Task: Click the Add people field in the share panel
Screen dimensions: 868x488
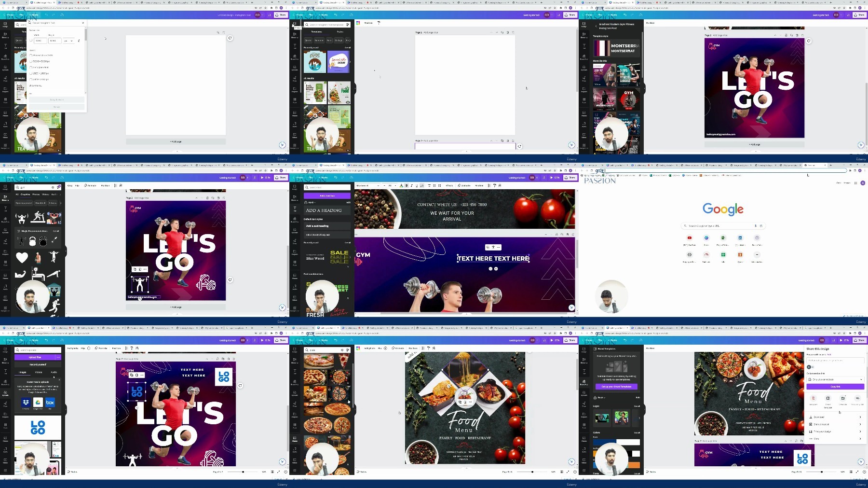Action: (x=835, y=360)
